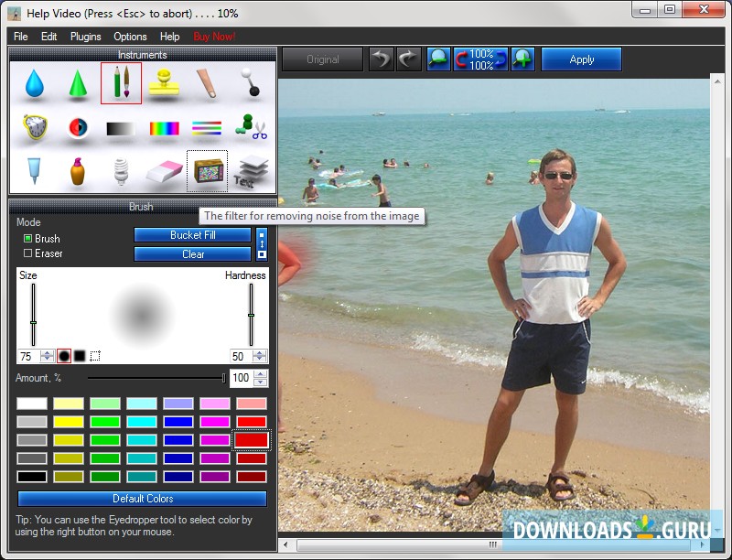The height and width of the screenshot is (560, 732).
Task: Click the Default Colors button
Action: coord(143,499)
